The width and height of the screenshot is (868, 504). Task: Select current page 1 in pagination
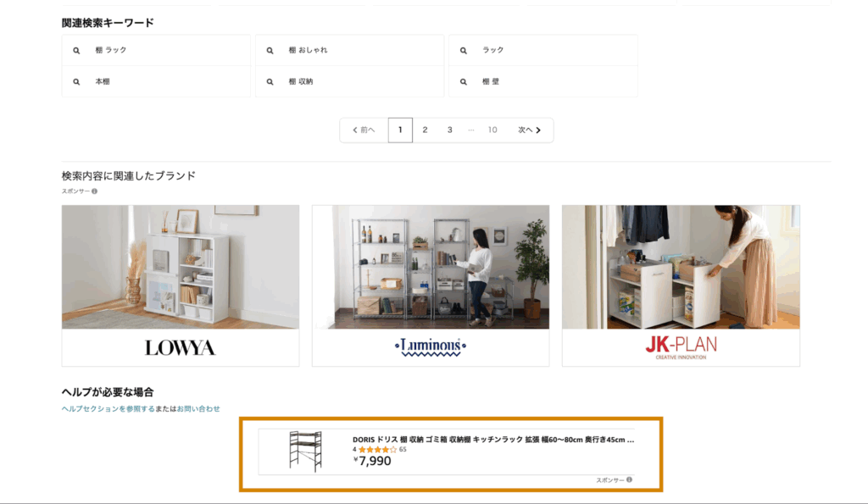[x=400, y=130]
